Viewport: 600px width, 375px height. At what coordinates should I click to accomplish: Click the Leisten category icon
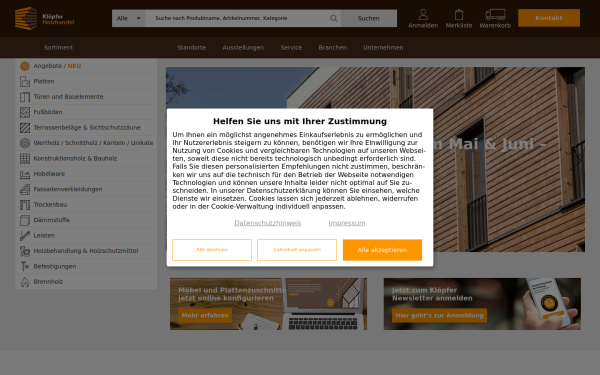(25, 236)
